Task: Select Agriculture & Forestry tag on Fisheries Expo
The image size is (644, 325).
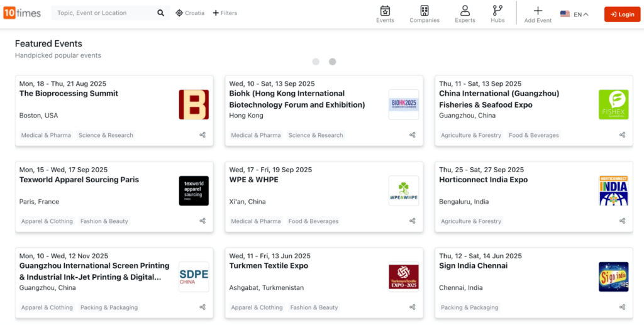Action: coord(471,135)
